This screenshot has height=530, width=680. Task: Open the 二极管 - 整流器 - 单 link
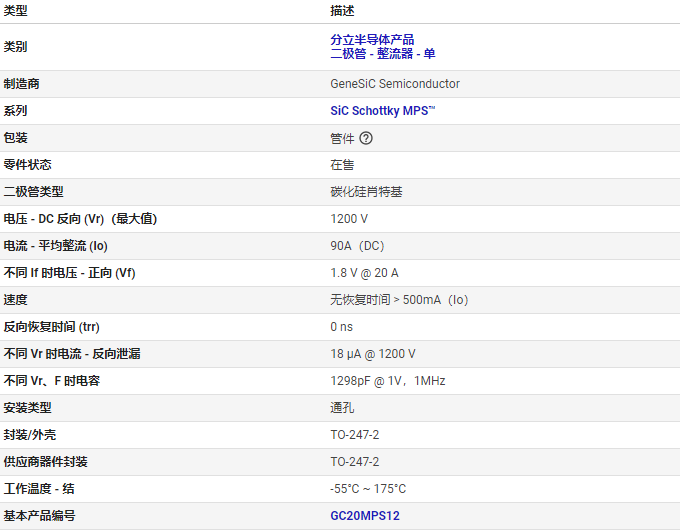tap(383, 54)
